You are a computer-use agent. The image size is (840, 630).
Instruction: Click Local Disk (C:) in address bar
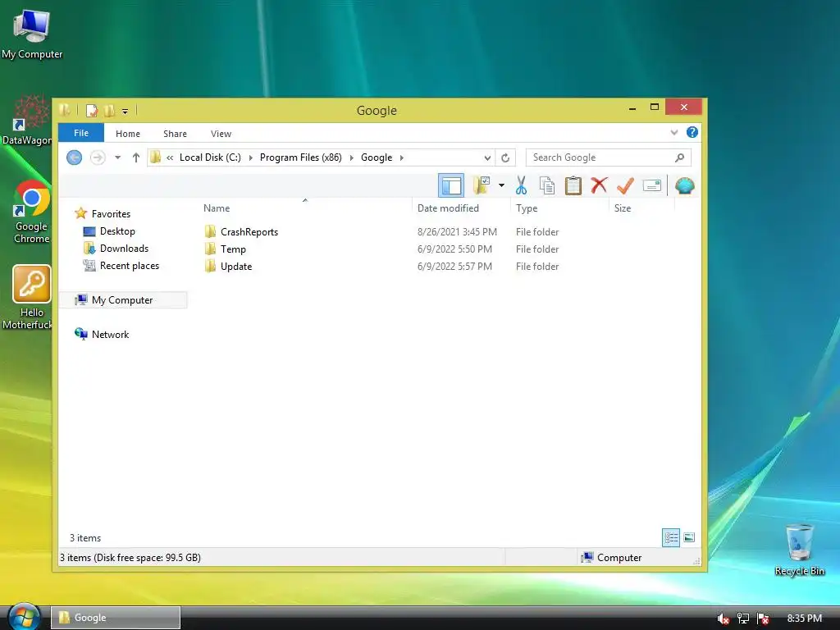pos(210,157)
